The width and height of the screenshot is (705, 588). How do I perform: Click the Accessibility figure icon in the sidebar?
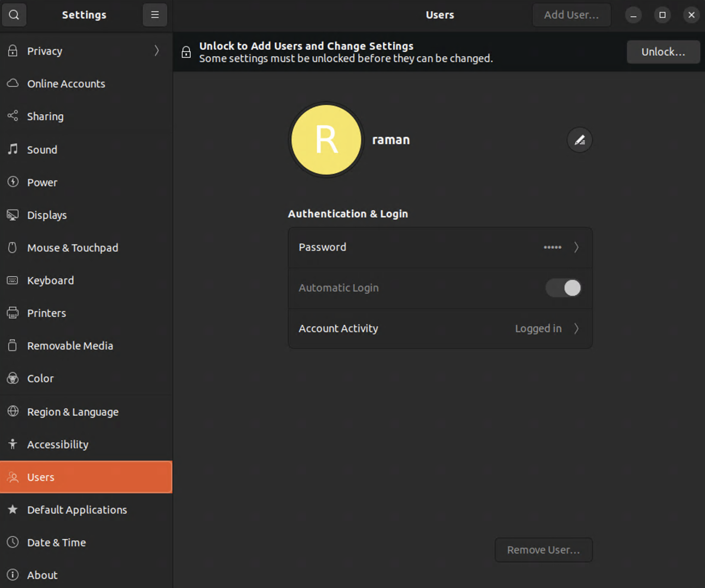13,444
